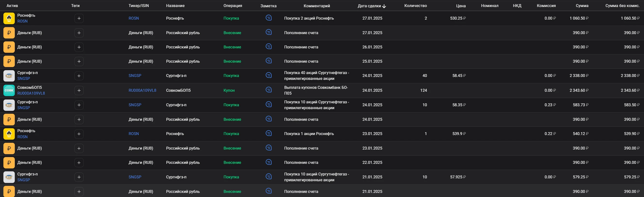Sort by the Тикер/ISIN column header
Viewport: 644px width, 197px height.
click(139, 6)
